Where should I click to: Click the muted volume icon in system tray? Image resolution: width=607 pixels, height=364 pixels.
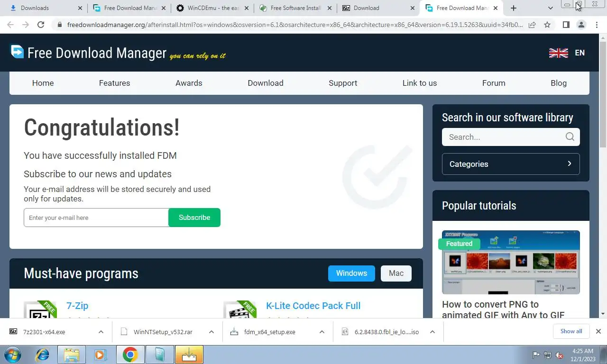(559, 355)
